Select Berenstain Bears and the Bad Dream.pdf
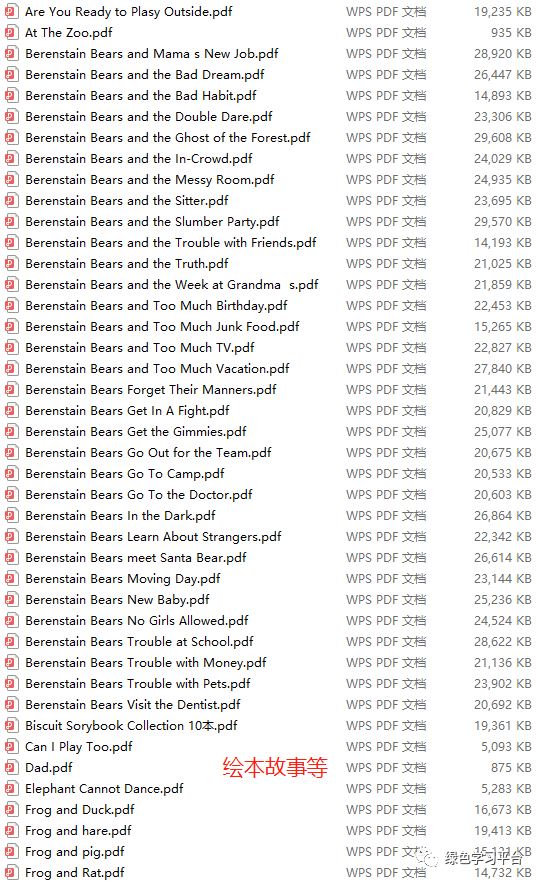The width and height of the screenshot is (539, 882). [145, 75]
